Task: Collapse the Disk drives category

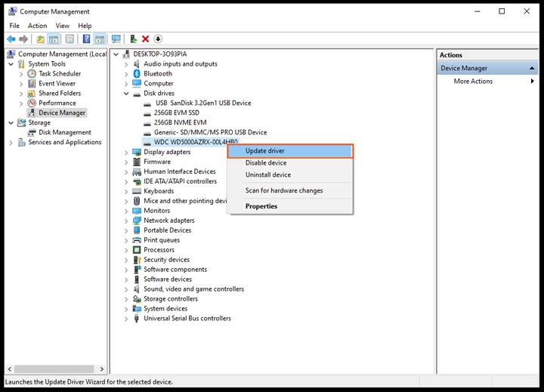Action: [x=127, y=94]
